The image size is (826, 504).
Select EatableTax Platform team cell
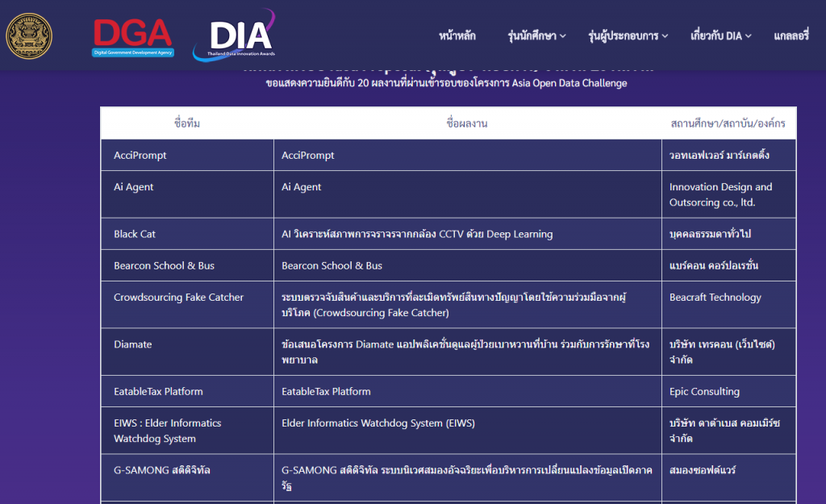[187, 391]
